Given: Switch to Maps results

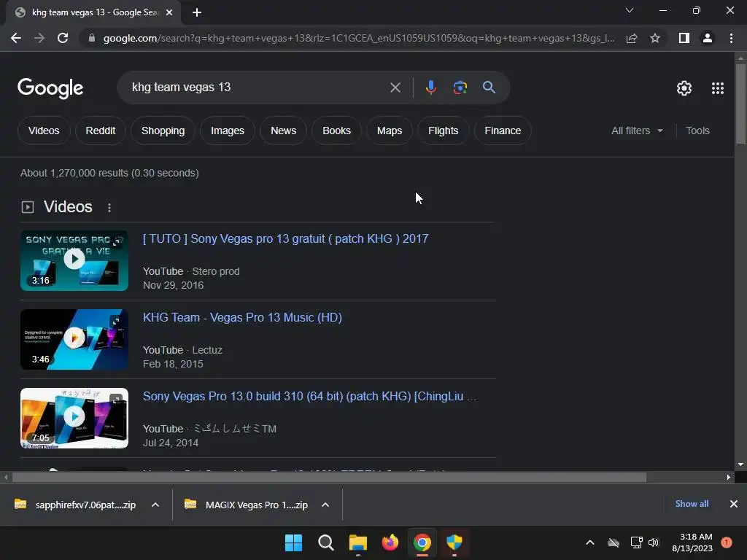Looking at the screenshot, I should pos(390,131).
